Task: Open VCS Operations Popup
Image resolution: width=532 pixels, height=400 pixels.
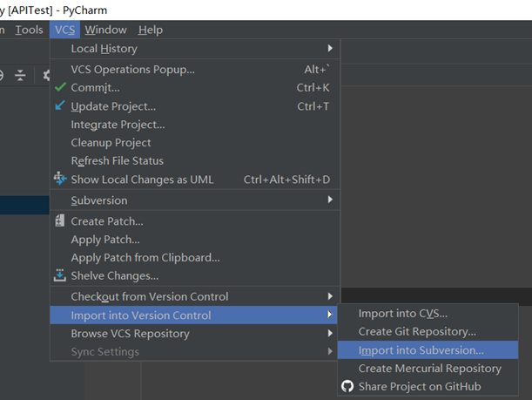Action: click(x=195, y=69)
